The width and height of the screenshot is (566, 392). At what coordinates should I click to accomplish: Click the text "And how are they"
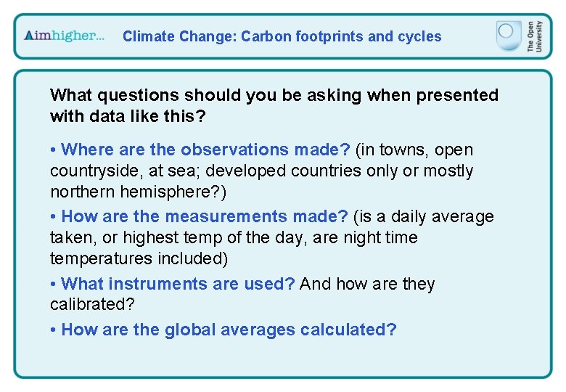point(367,283)
